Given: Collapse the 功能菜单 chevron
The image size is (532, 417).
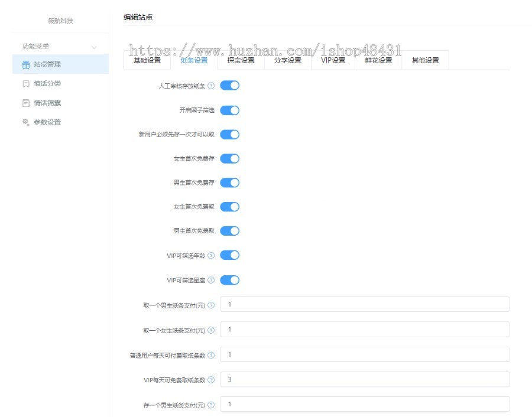Looking at the screenshot, I should pos(94,47).
